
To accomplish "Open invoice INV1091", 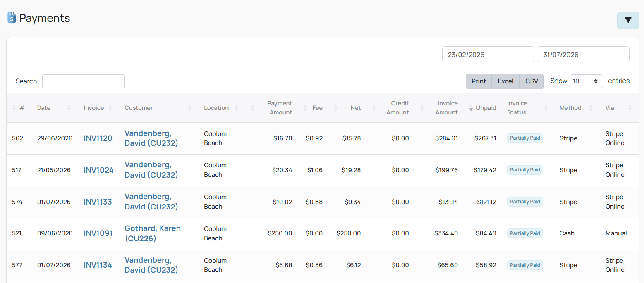I will point(98,233).
